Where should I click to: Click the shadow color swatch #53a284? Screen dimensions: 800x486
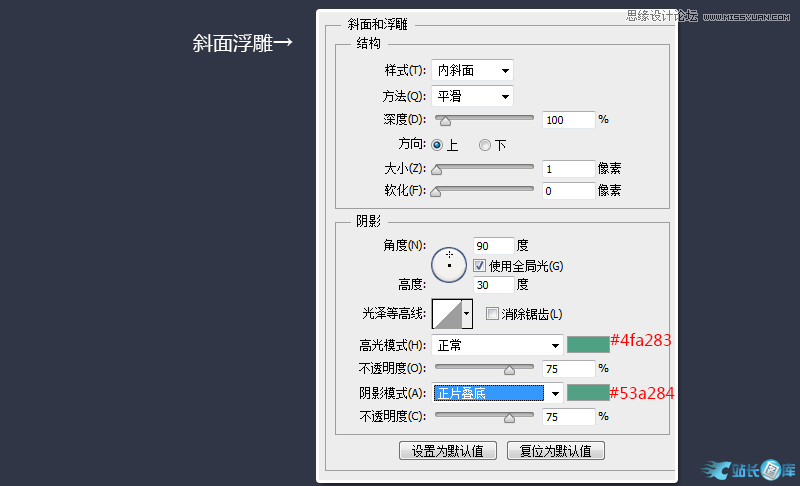[588, 392]
